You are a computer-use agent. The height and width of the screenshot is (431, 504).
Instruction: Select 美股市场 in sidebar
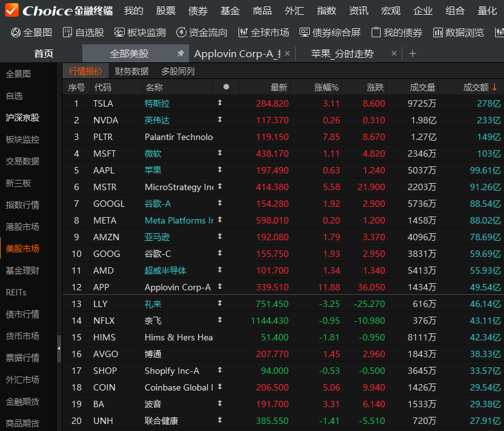point(22,249)
